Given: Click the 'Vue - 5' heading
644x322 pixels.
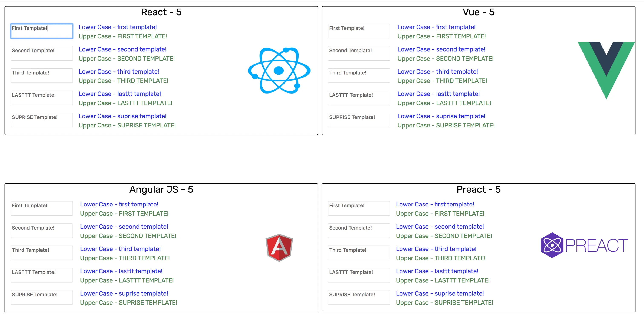Looking at the screenshot, I should coord(478,12).
